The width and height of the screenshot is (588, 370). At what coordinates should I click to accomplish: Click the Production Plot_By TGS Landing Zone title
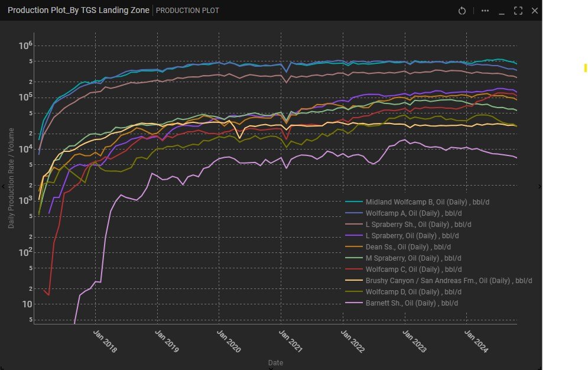78,11
